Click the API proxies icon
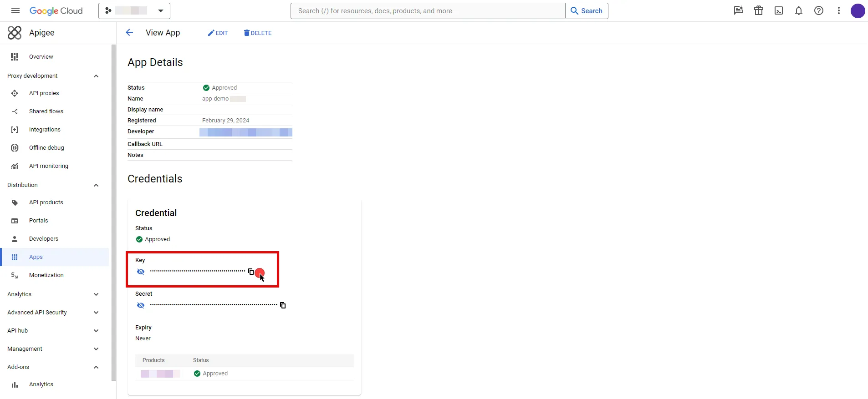868x399 pixels. pos(15,93)
